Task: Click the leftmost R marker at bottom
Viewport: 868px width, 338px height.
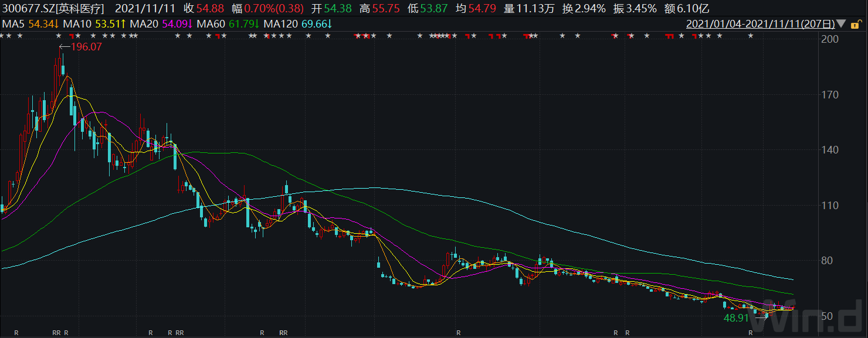Action: coord(16,333)
